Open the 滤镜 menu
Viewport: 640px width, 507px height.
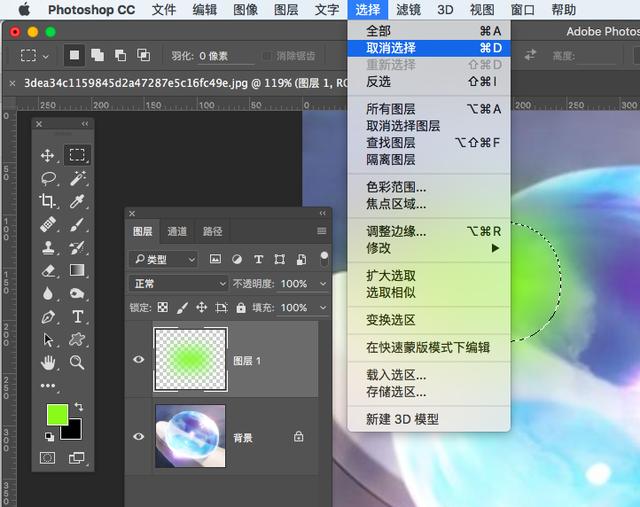tap(408, 9)
